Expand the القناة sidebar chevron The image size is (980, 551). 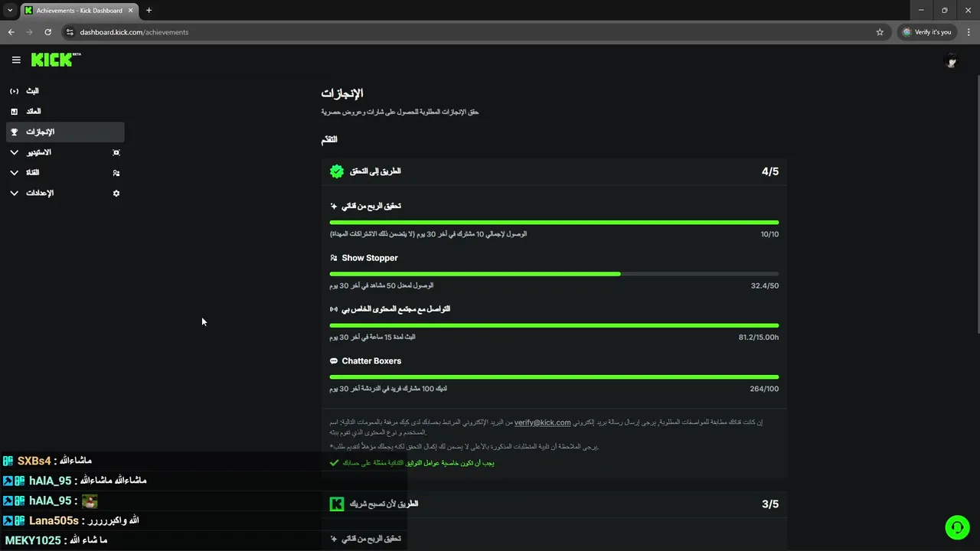(x=14, y=173)
